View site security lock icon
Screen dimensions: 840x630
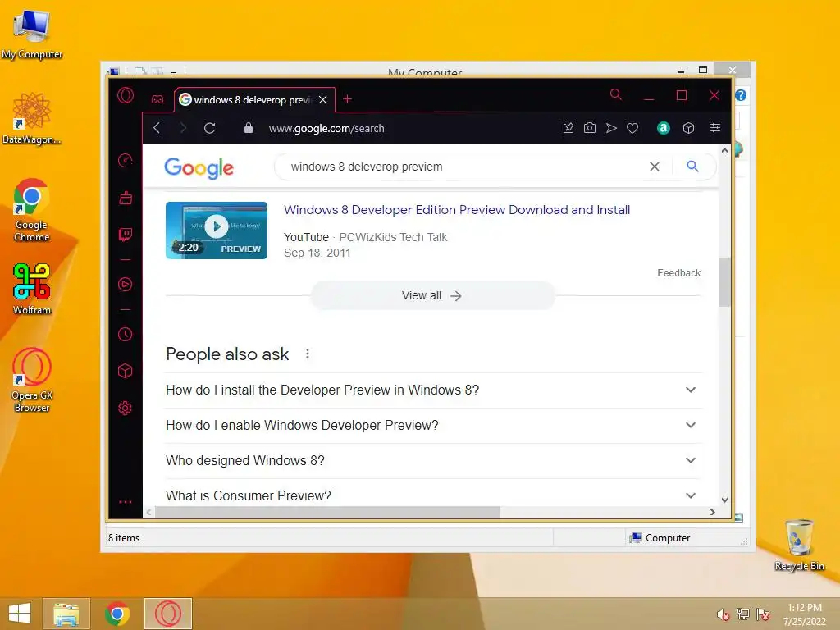coord(248,127)
